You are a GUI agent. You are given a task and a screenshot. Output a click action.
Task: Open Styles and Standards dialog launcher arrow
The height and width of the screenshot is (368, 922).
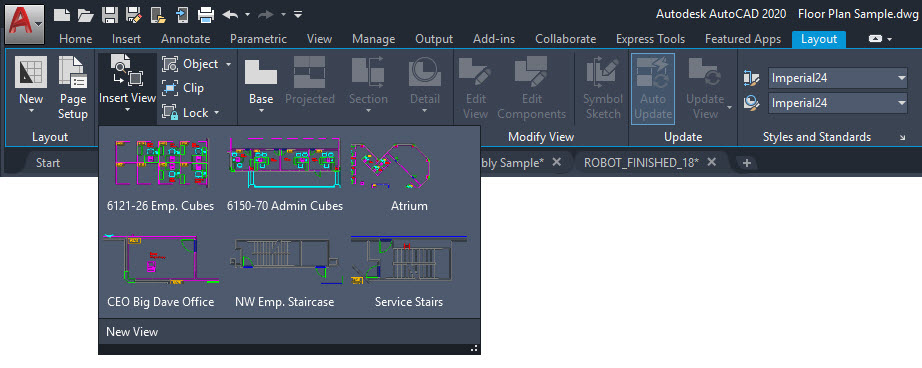point(903,138)
